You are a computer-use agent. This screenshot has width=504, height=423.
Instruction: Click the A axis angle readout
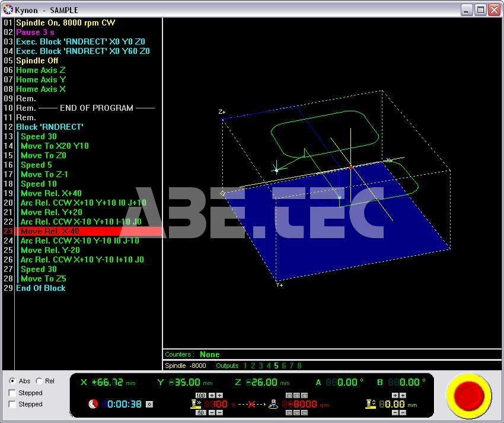(x=342, y=382)
